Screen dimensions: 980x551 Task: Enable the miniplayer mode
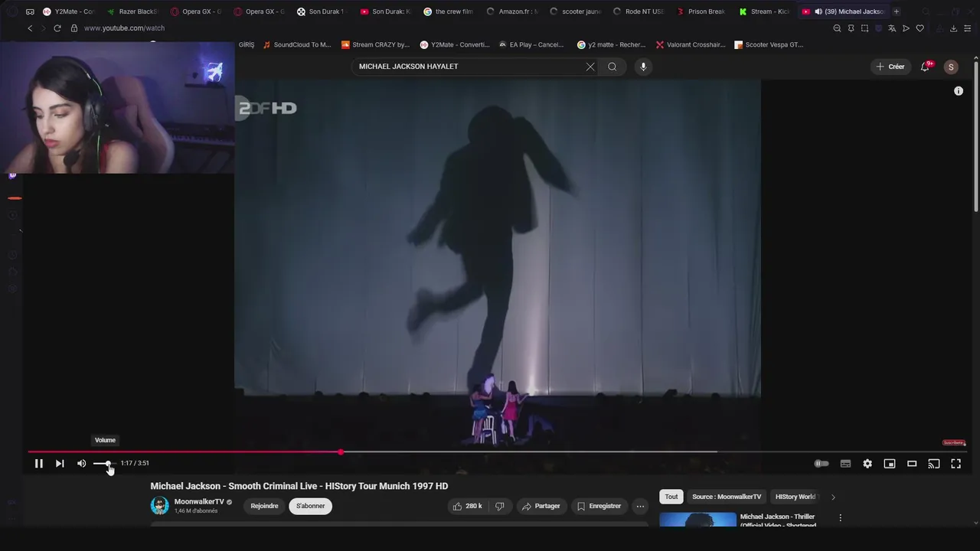[x=890, y=463]
